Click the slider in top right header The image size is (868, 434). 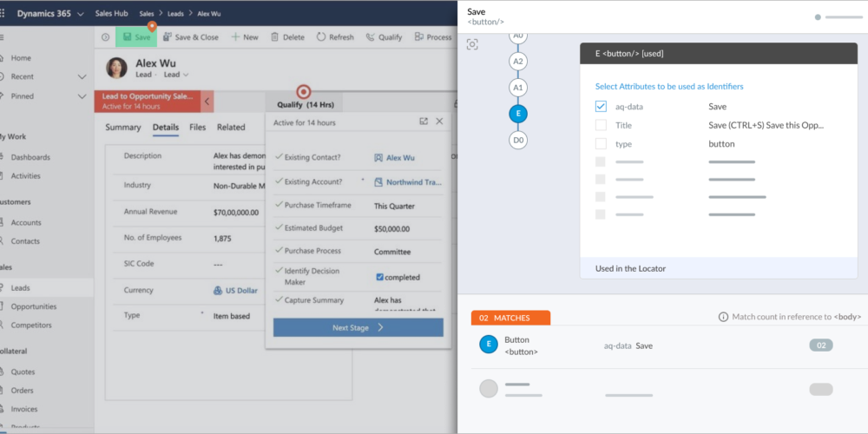pyautogui.click(x=839, y=17)
